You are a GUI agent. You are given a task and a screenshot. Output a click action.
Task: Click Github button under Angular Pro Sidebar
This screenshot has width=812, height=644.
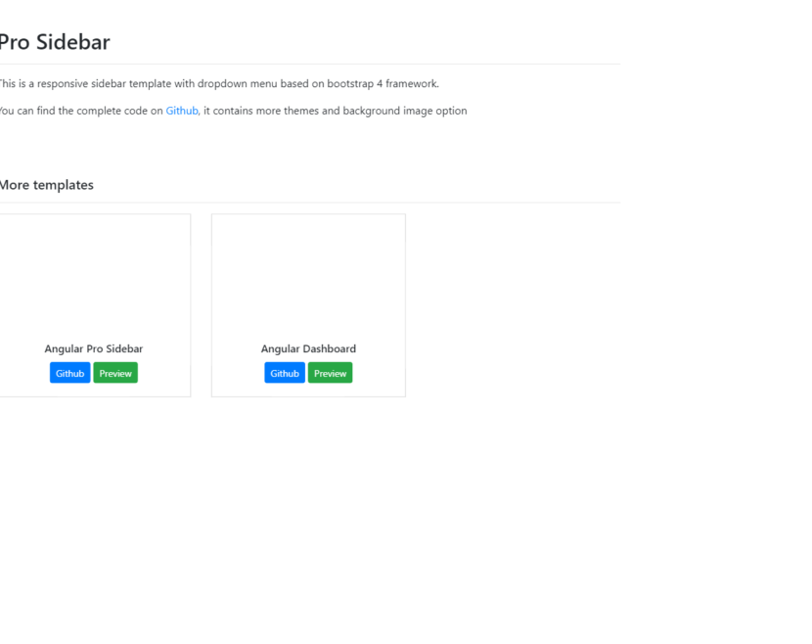click(69, 373)
